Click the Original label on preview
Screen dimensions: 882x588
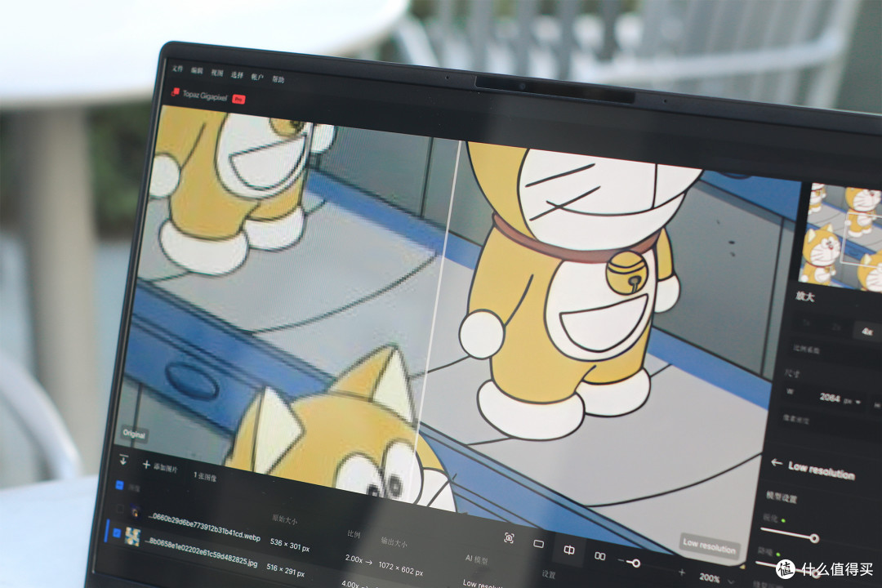click(x=134, y=434)
